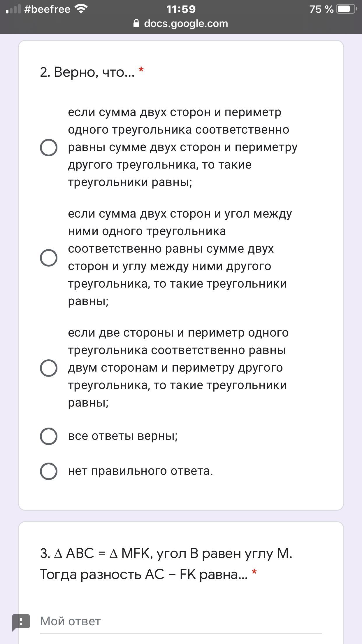
Task: Tap the question 3 heading about ABC and MFK
Action: [x=166, y=564]
